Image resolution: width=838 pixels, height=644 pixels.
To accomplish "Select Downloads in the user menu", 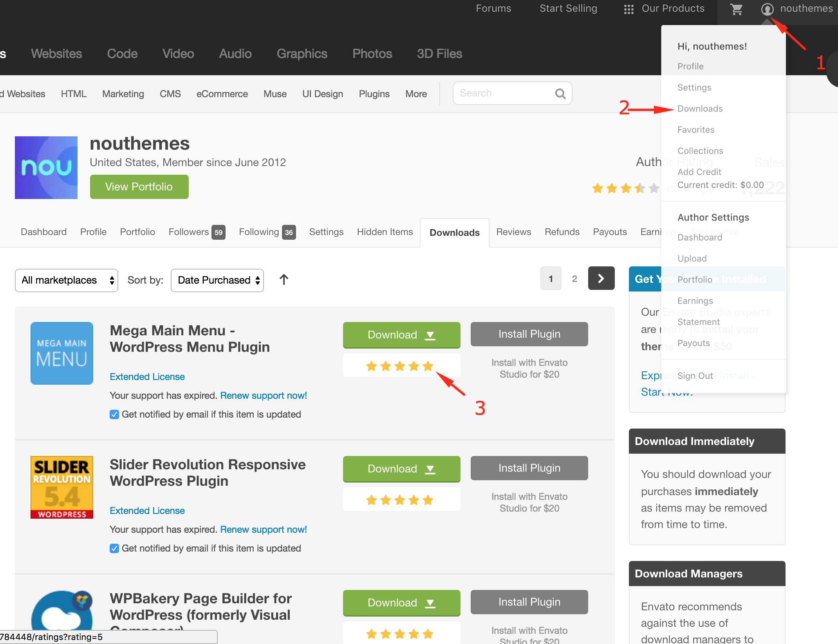I will pyautogui.click(x=700, y=109).
